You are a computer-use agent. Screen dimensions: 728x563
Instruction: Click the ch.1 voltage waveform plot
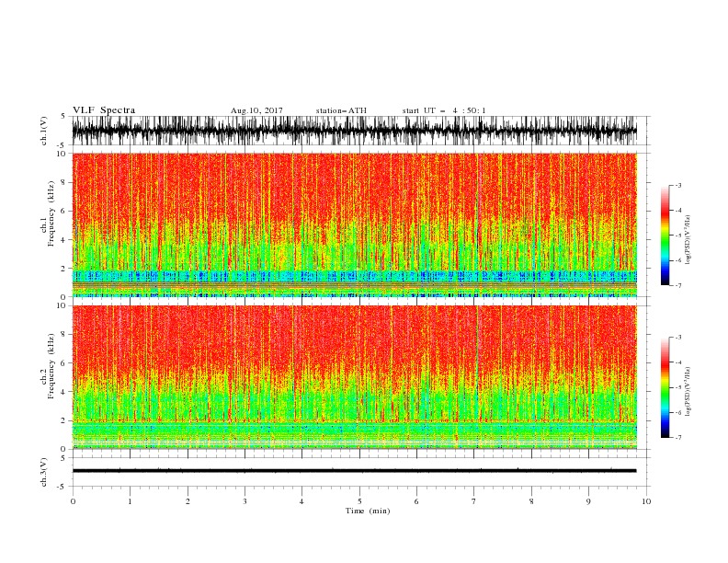pos(354,131)
